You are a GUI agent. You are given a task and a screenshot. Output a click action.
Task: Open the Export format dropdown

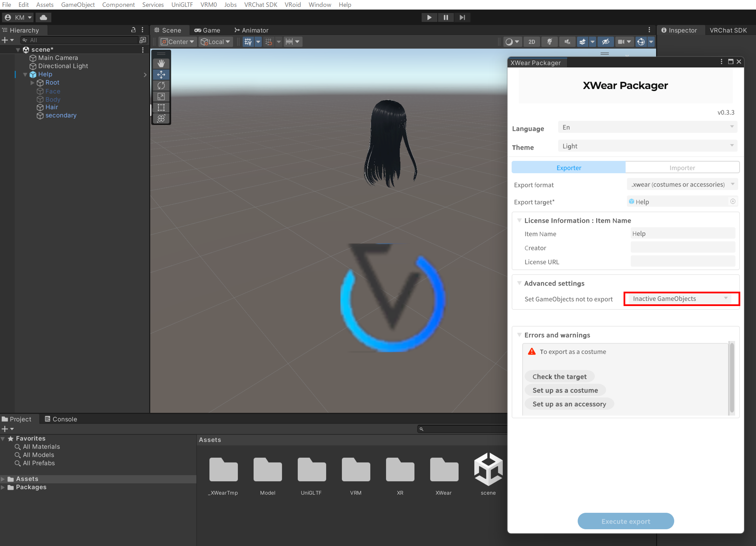(682, 184)
